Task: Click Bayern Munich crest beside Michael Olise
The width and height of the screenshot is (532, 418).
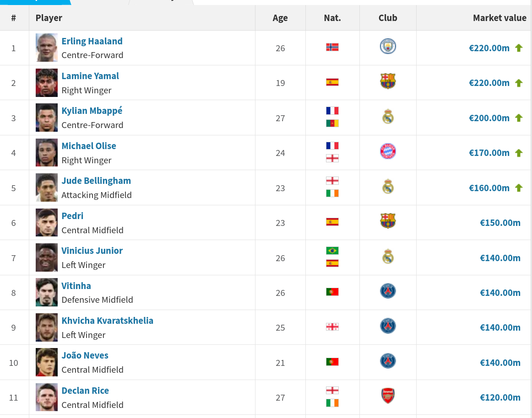Action: 388,151
